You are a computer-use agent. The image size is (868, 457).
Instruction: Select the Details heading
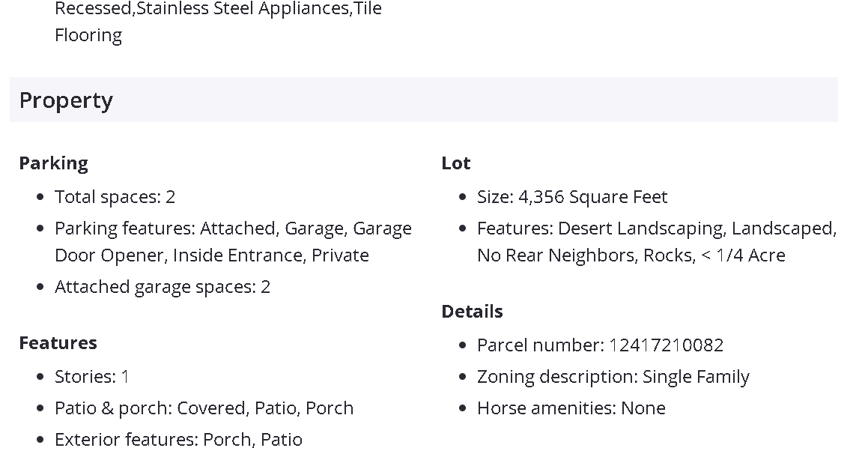(472, 312)
